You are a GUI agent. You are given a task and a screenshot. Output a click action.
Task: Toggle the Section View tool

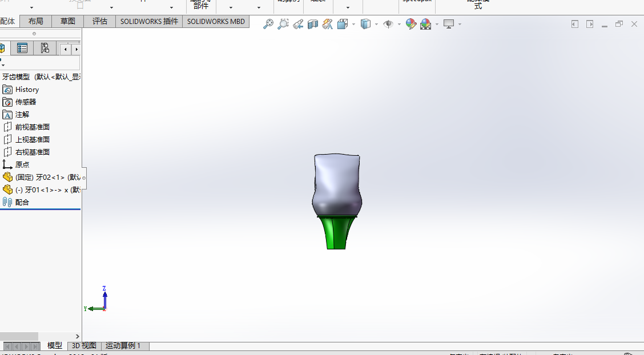coord(313,24)
